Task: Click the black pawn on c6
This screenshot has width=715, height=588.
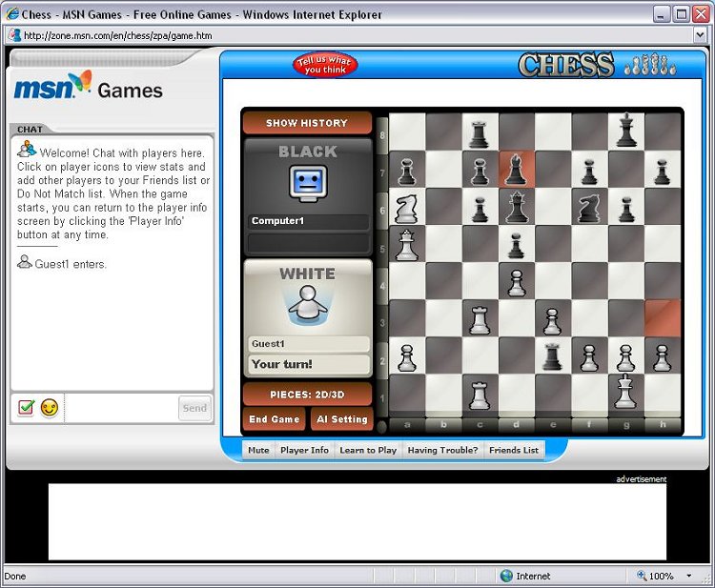Action: click(x=480, y=210)
